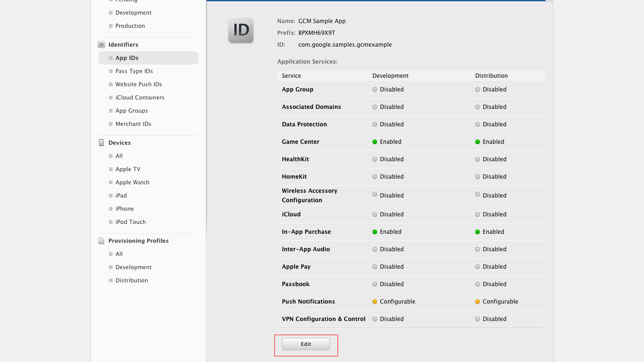
Task: Click iCloud service label
Action: click(x=291, y=214)
